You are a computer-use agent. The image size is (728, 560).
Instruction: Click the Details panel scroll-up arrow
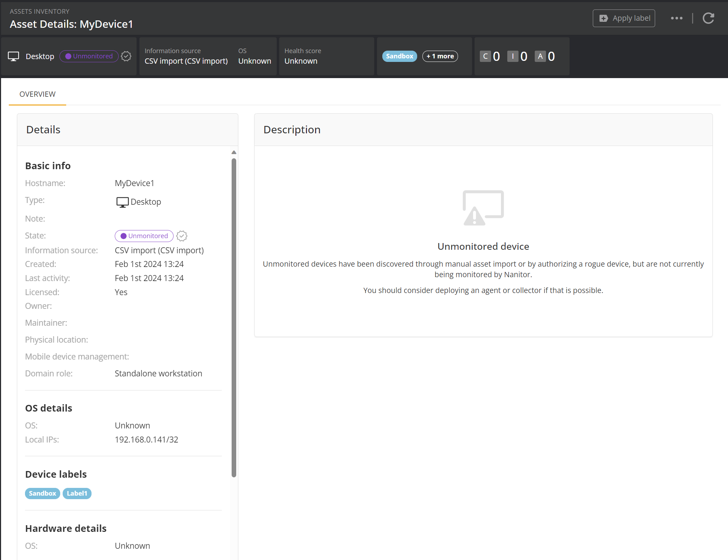[x=234, y=152]
